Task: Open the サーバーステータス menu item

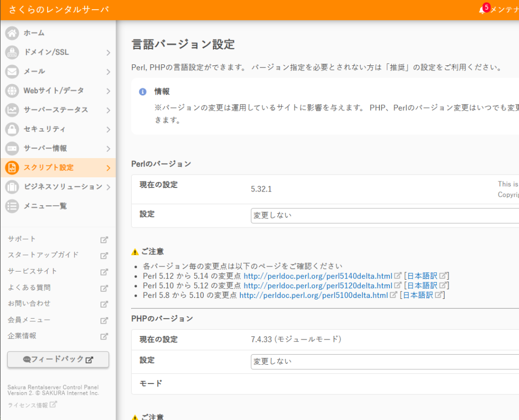Action: [56, 110]
